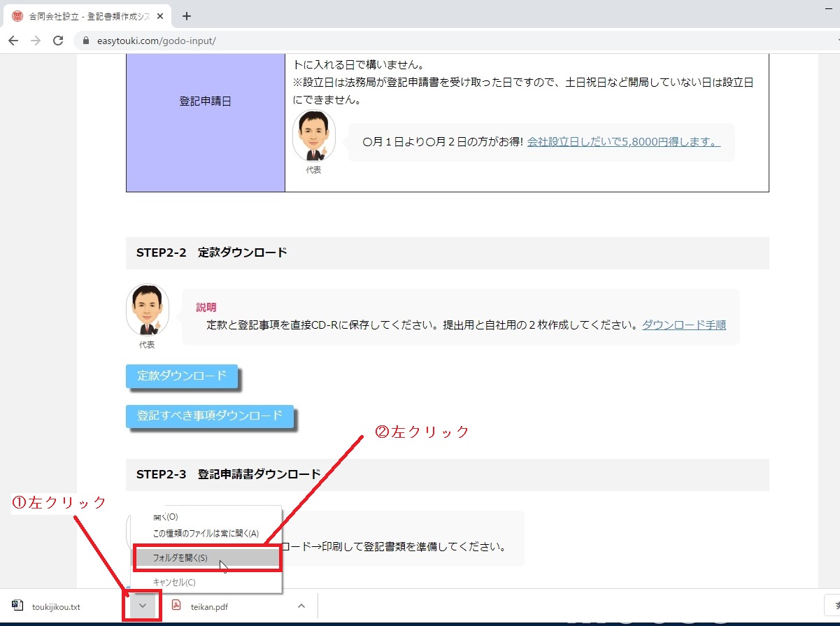
Task: Follow the 会社設立日しだいで5,8000円得します link
Action: [623, 142]
